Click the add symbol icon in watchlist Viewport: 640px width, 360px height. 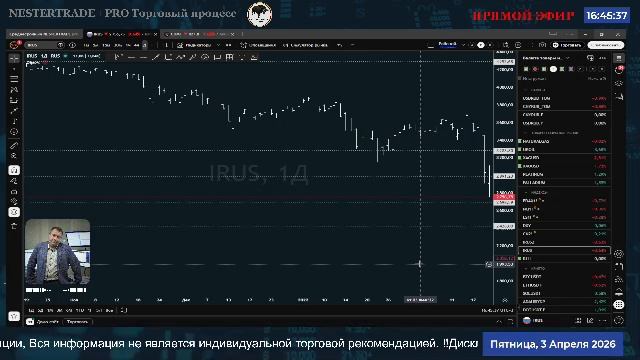coord(590,58)
